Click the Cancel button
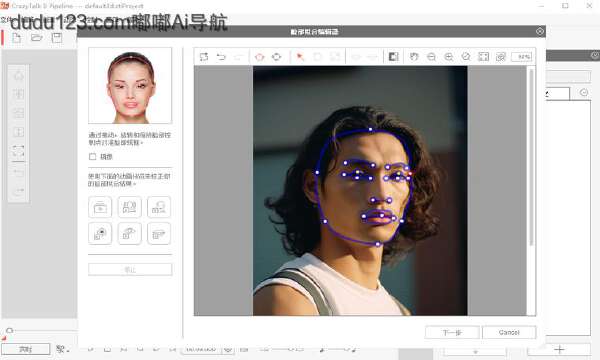This screenshot has width=600, height=360. 509,332
